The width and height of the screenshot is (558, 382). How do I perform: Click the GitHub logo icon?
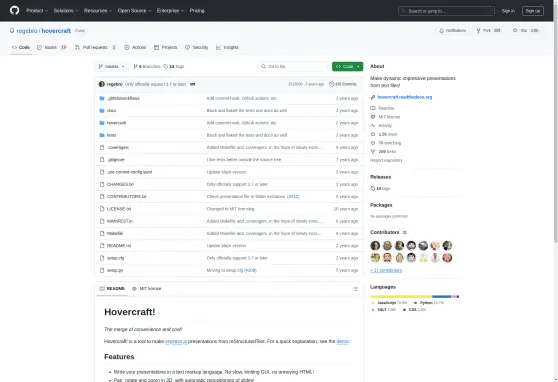pos(14,10)
